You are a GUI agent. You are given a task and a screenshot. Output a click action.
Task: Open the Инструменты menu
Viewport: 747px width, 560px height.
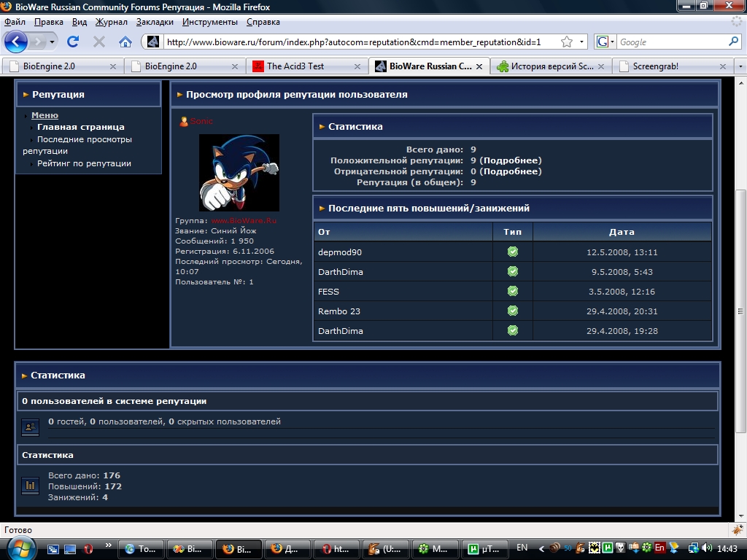pyautogui.click(x=210, y=22)
